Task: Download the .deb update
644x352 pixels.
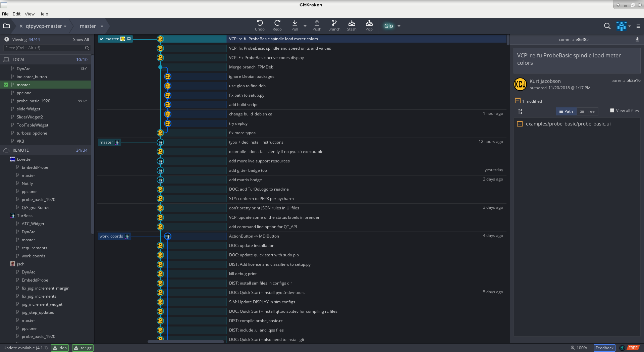Action: click(60, 348)
